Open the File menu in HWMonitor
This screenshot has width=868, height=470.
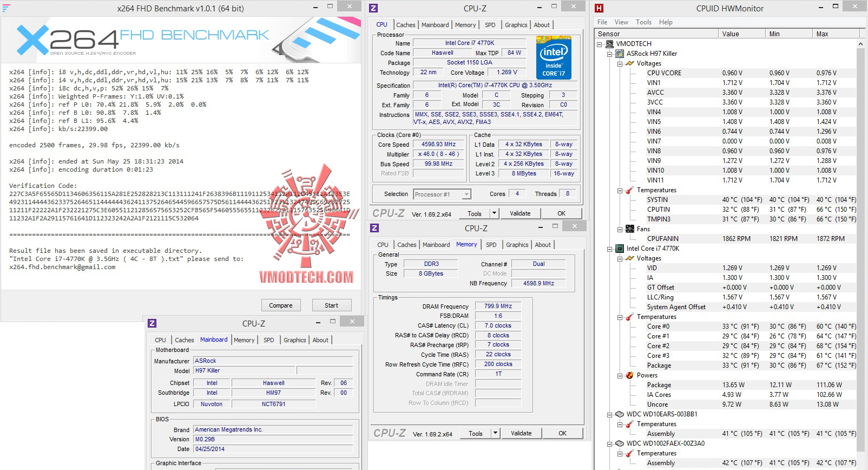pos(602,22)
